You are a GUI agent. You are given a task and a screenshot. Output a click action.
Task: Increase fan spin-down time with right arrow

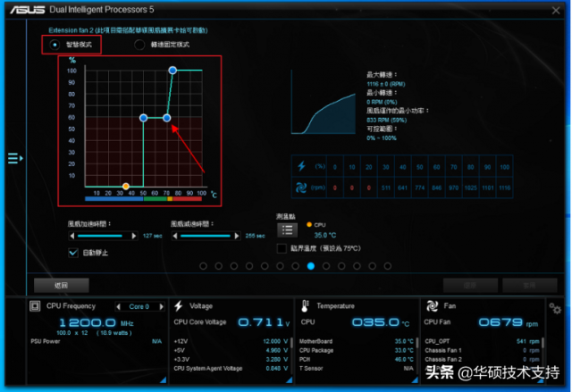[x=237, y=236]
